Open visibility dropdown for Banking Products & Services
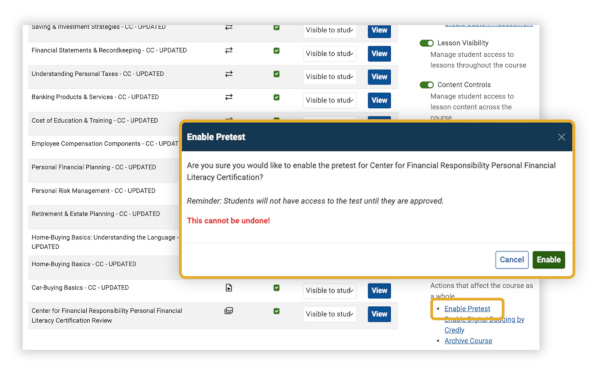The height and width of the screenshot is (372, 600). coord(329,100)
